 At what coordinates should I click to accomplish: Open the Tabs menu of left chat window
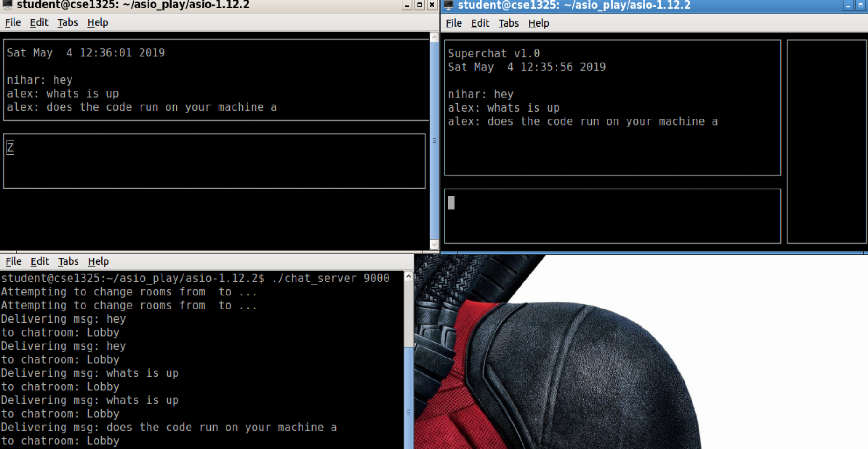(x=68, y=22)
